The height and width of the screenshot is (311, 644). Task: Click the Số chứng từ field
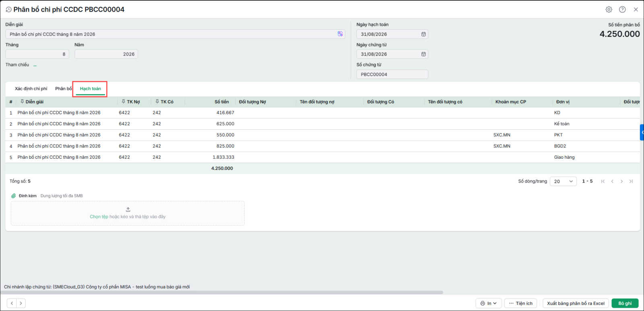tap(392, 75)
